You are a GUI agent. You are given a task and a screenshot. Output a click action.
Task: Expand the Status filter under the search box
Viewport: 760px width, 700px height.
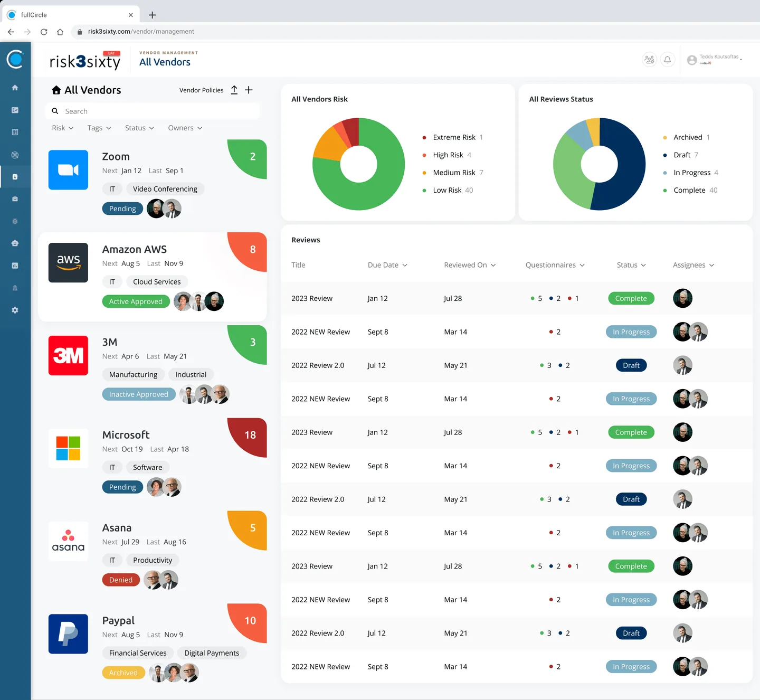(140, 128)
